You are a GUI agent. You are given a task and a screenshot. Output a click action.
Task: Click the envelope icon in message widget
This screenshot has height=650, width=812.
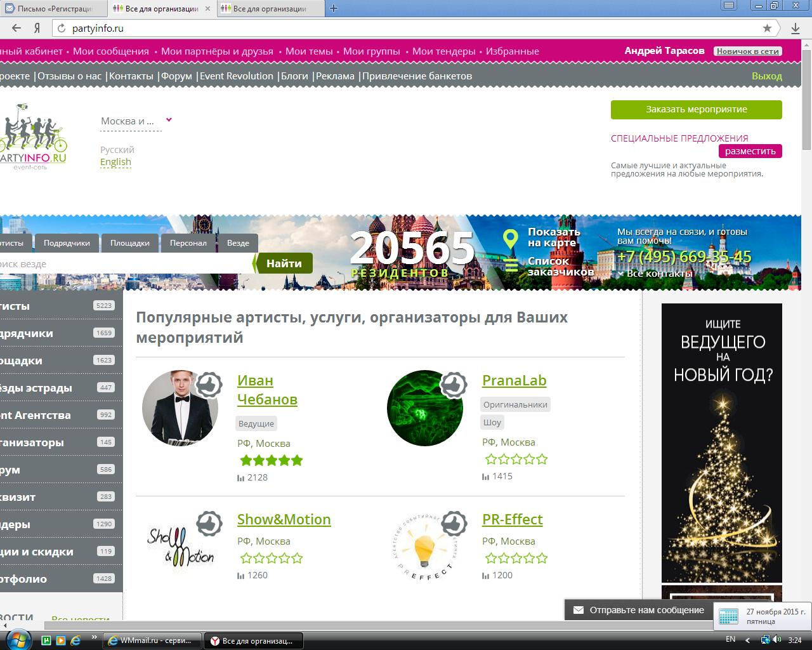578,610
